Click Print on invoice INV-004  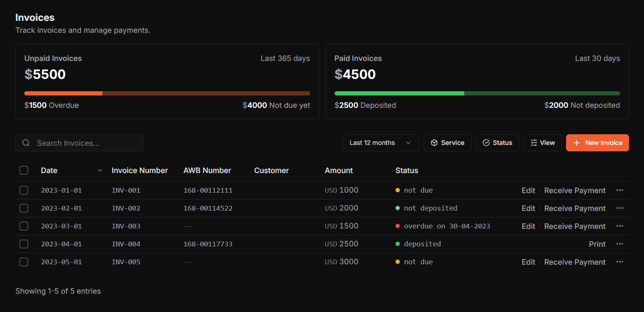[597, 244]
